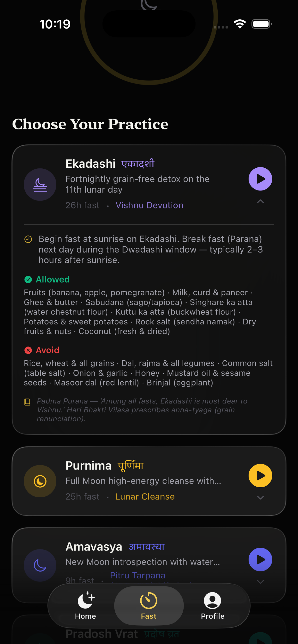
Task: Tap the scripture book icon near Padma Purana
Action: (27, 402)
